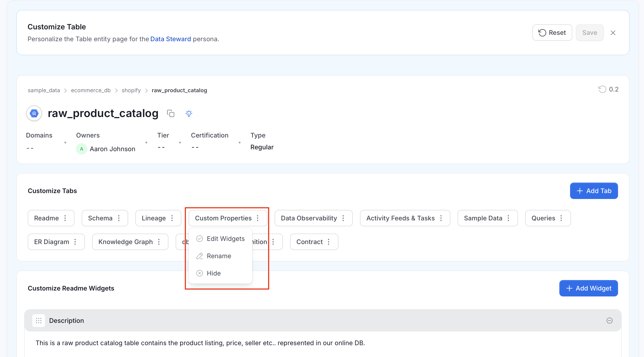The width and height of the screenshot is (644, 357).
Task: Choose Edit Widgets from the dropdown
Action: (x=220, y=239)
